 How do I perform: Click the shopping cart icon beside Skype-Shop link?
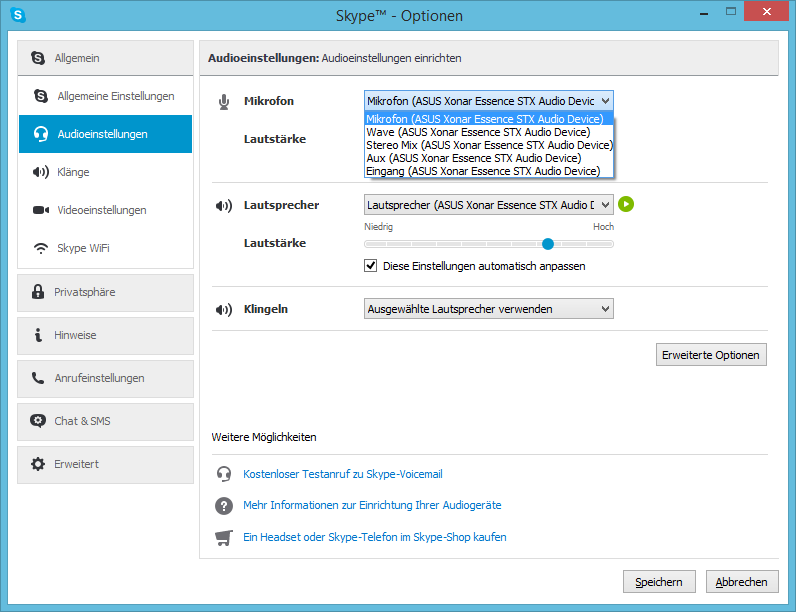click(224, 537)
